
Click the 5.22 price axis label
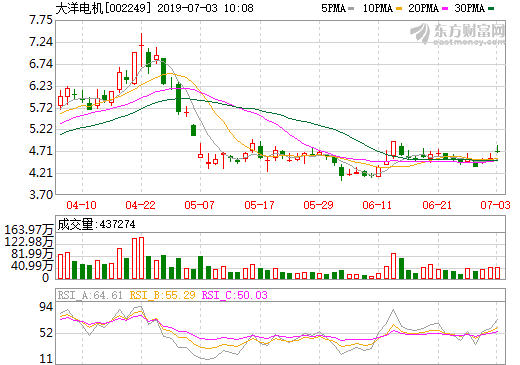click(41, 129)
